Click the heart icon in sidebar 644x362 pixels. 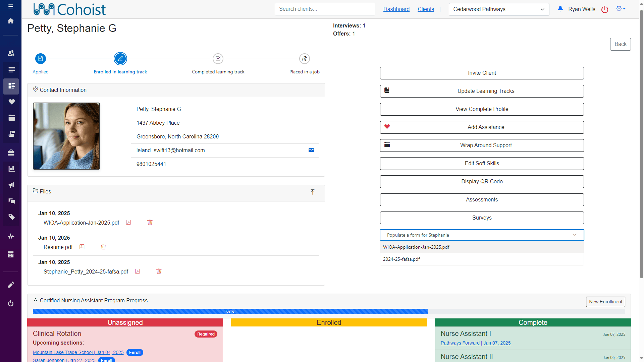(11, 102)
